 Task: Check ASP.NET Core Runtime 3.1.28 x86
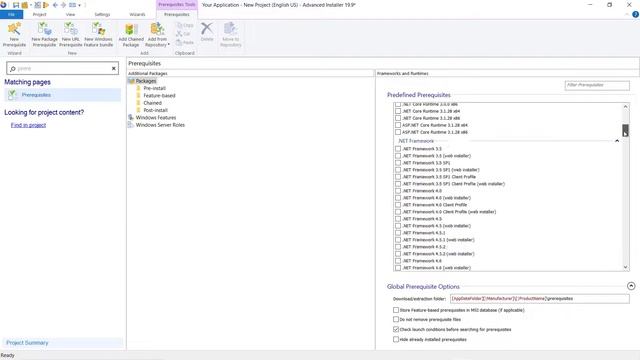pos(398,132)
